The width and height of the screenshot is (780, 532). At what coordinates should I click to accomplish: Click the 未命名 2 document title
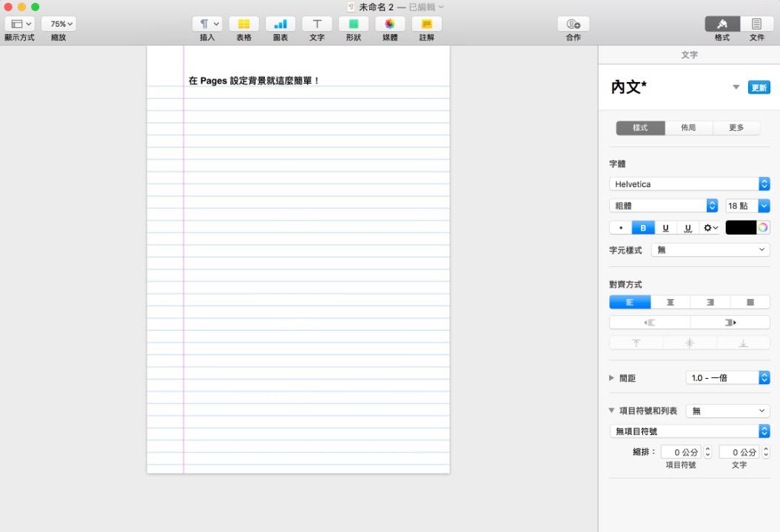pyautogui.click(x=376, y=7)
